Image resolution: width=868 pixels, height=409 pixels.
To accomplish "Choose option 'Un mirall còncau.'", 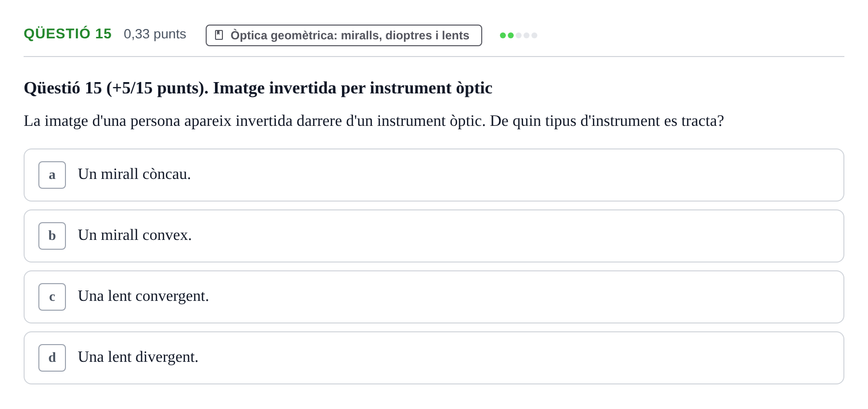I will click(x=434, y=175).
